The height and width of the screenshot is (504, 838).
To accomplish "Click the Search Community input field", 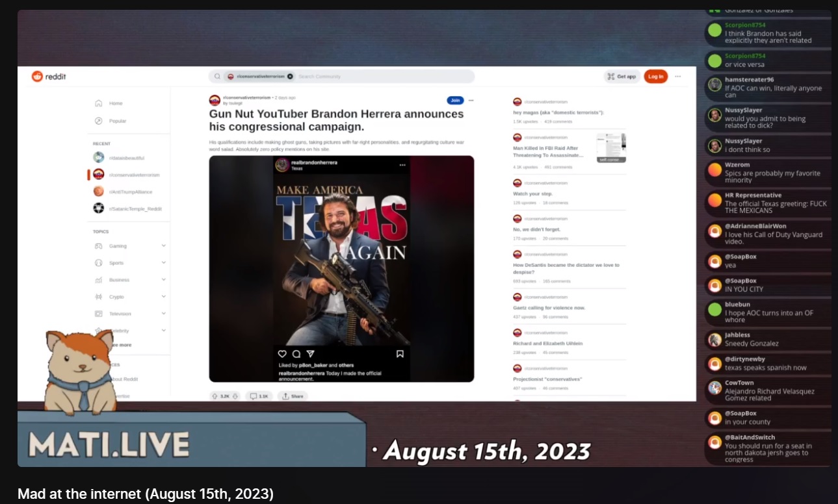I will click(x=384, y=77).
